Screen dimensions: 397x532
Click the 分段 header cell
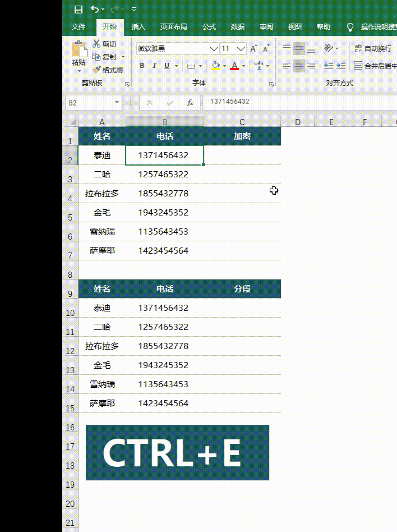tap(242, 289)
